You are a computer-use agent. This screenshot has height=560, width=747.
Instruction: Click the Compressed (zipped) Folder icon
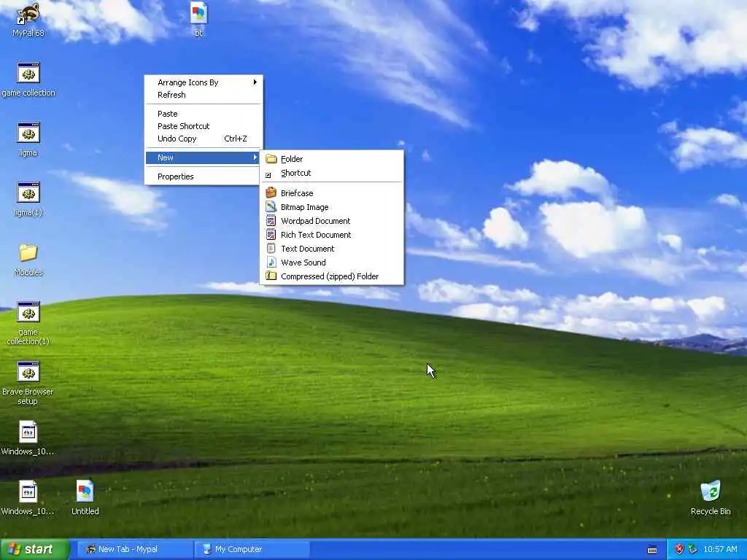tap(271, 276)
